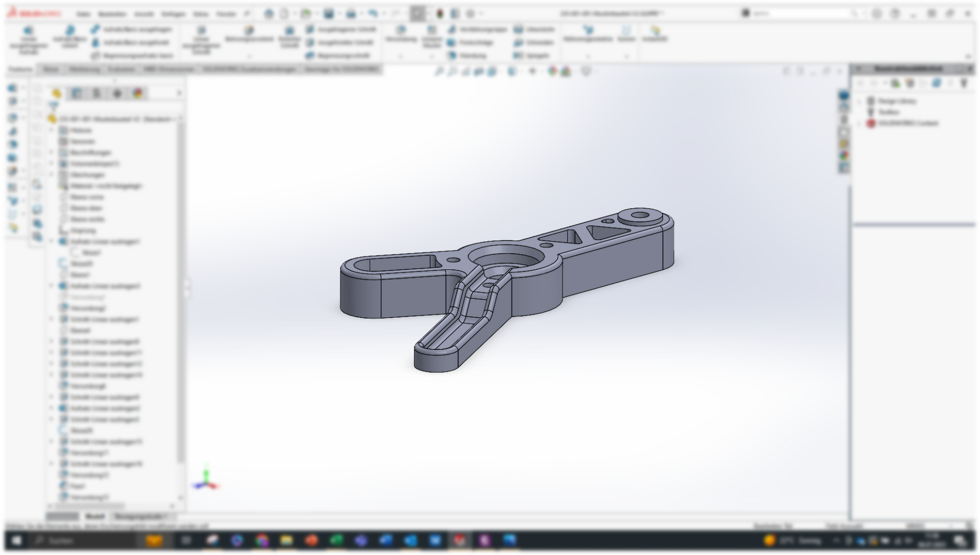Switch to Bewegungsstudie 1 bottom tab
This screenshot has width=980, height=555.
(139, 516)
